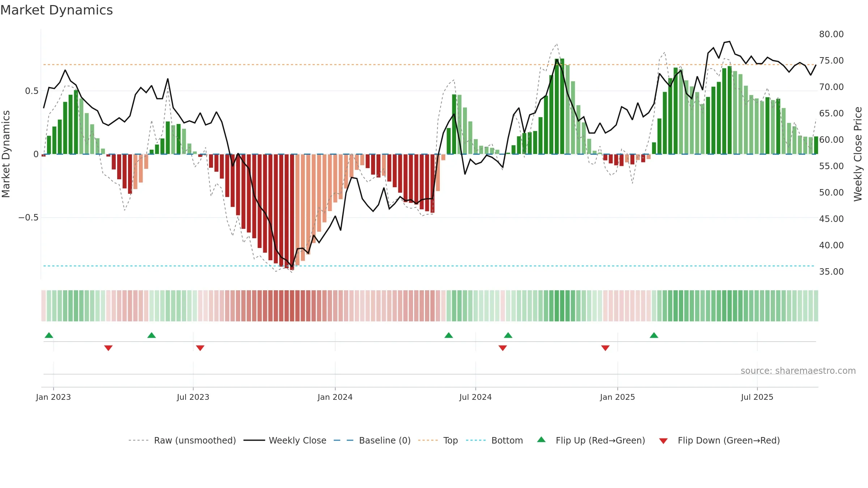
Task: Click the Flip Up (Red→Green) legend entry
Action: point(591,440)
